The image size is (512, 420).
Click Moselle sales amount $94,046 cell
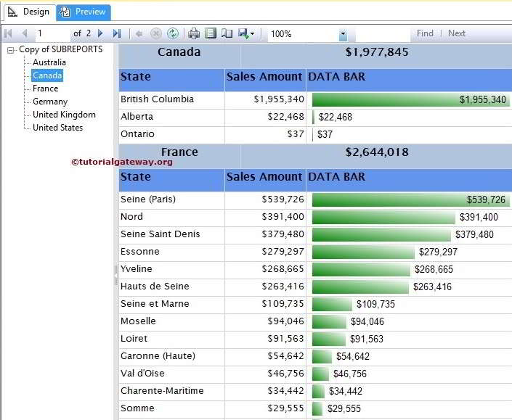266,321
